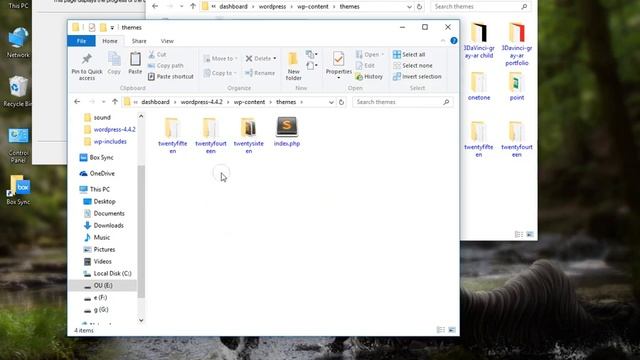Click the Back arrow in the front themes window
640x360 pixels.
click(77, 102)
